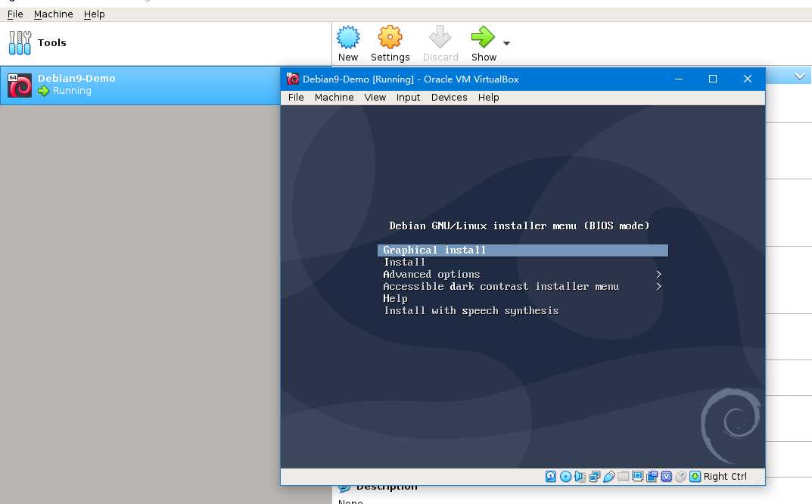Close the Debian9-Demo VM window
This screenshot has height=504, width=812.
pyautogui.click(x=747, y=79)
